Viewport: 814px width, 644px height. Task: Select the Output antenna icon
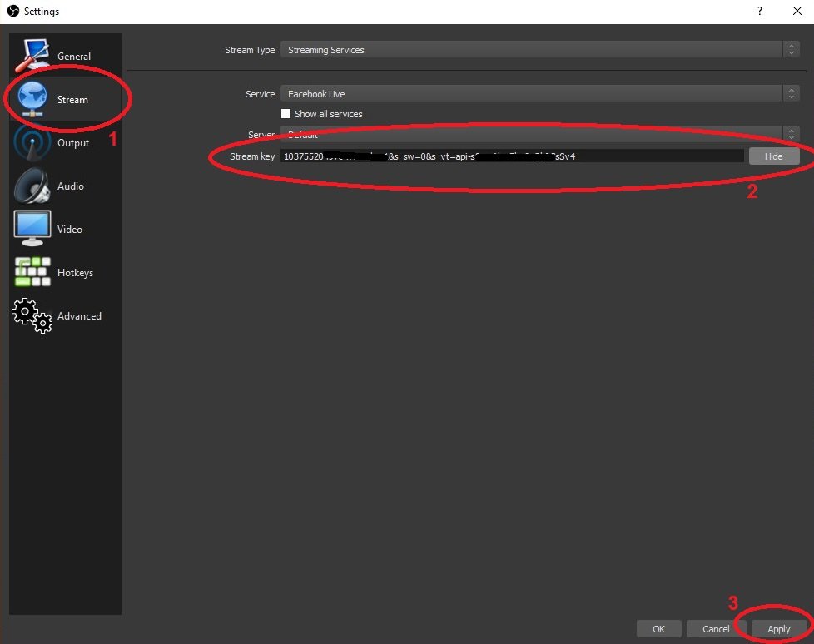point(31,141)
